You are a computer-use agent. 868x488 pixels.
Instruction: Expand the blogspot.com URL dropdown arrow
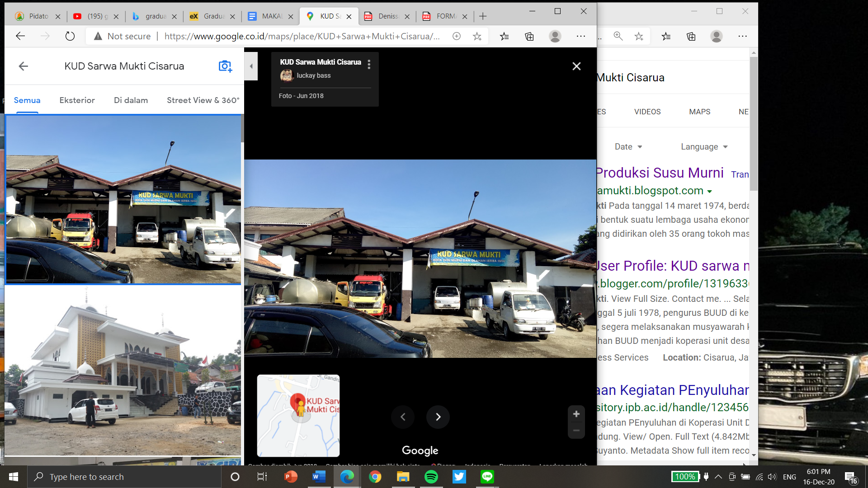pyautogui.click(x=710, y=192)
